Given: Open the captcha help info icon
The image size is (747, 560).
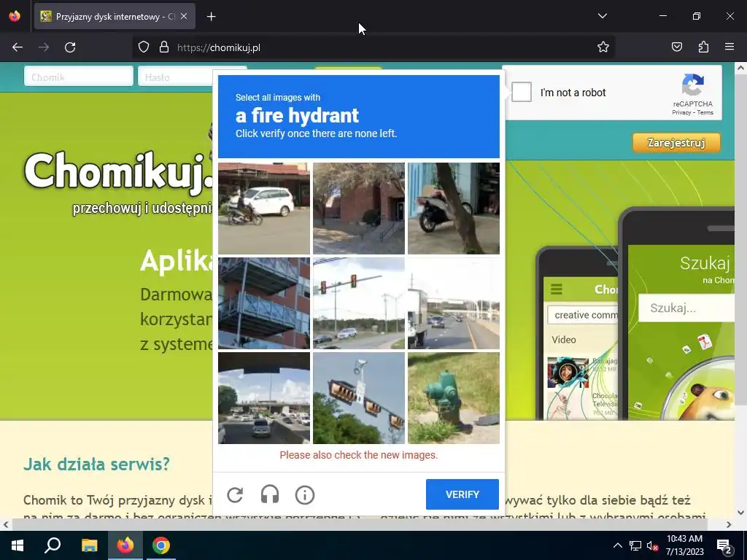Looking at the screenshot, I should [305, 495].
